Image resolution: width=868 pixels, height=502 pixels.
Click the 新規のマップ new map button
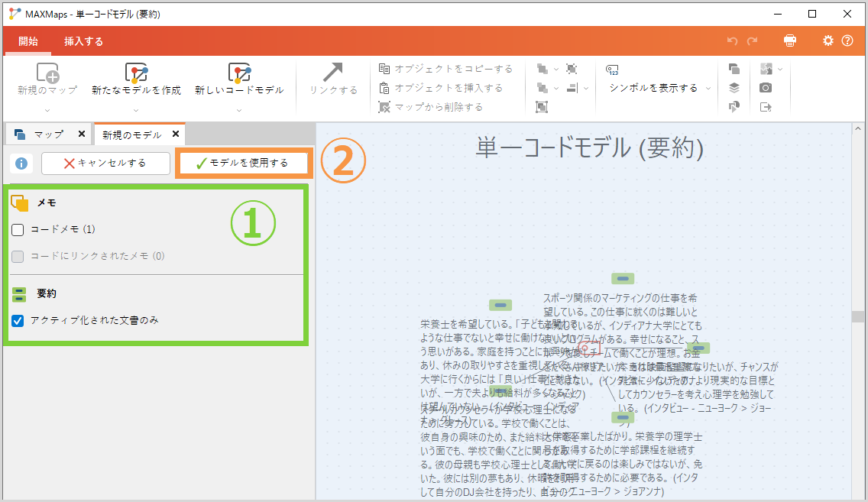coord(47,79)
